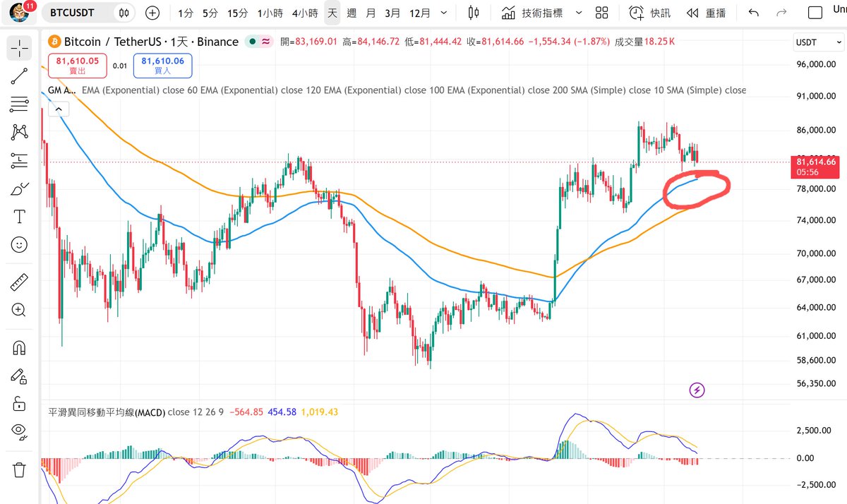Toggle magnet mode on

coord(19,349)
